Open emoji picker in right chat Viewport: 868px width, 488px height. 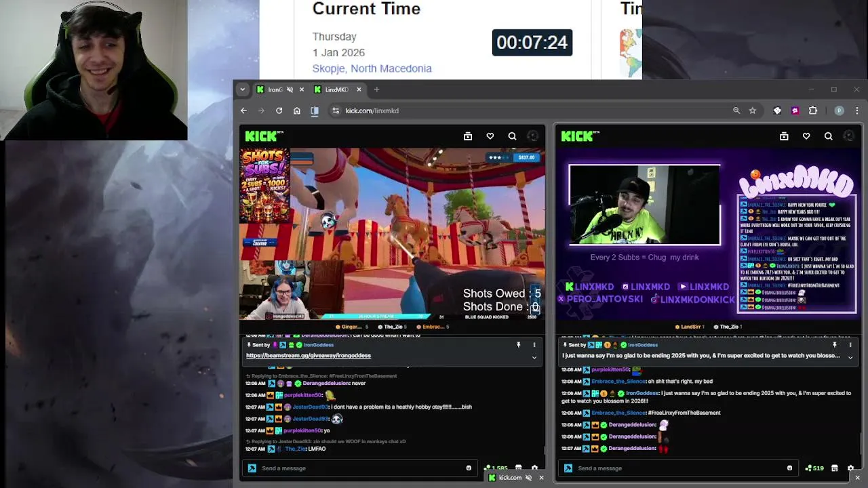[789, 468]
